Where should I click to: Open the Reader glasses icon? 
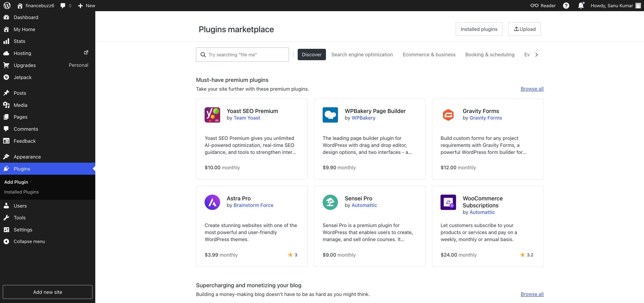tap(534, 5)
